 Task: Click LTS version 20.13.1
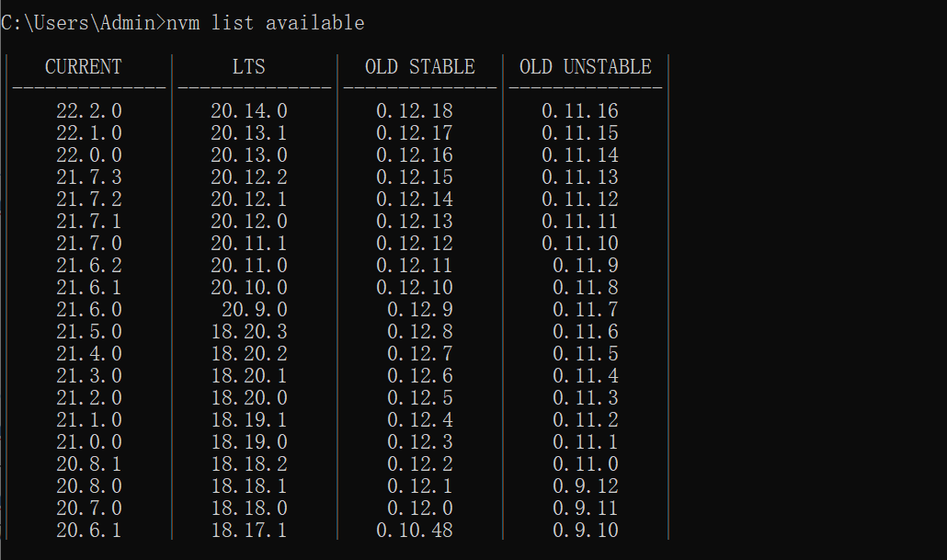click(249, 133)
